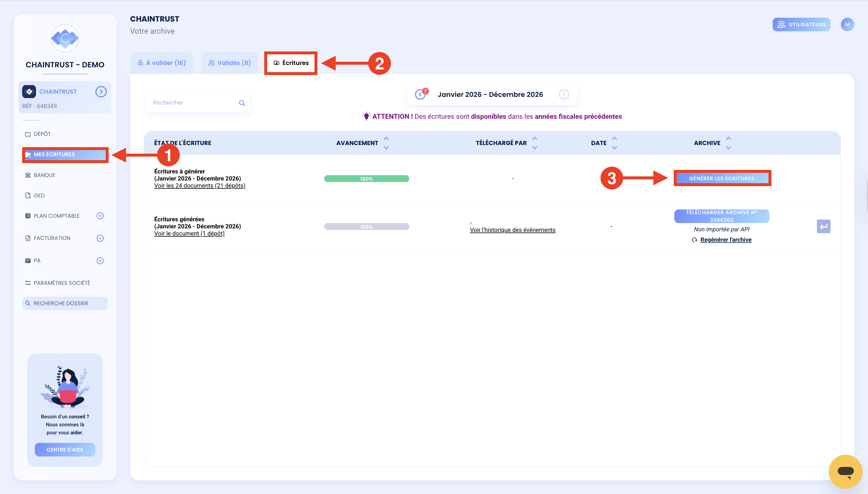Download archive N° 3396202
868x494 pixels.
point(722,216)
